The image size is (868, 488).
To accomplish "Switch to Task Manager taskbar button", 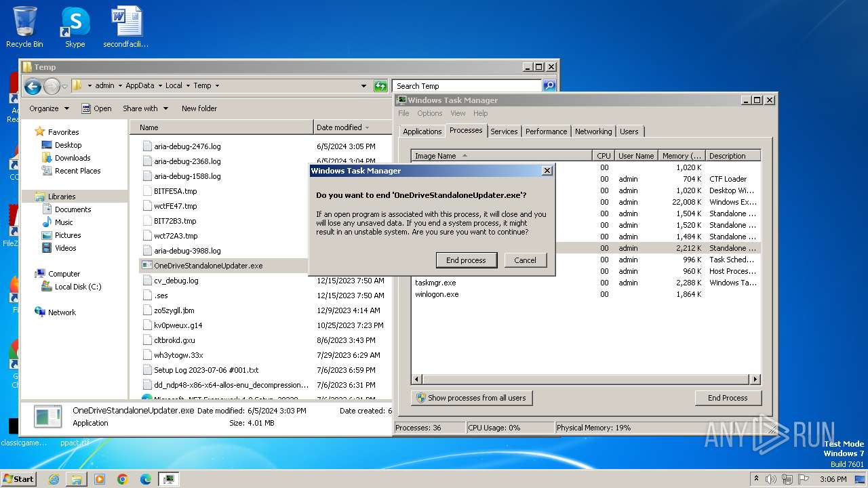I will coord(169,479).
